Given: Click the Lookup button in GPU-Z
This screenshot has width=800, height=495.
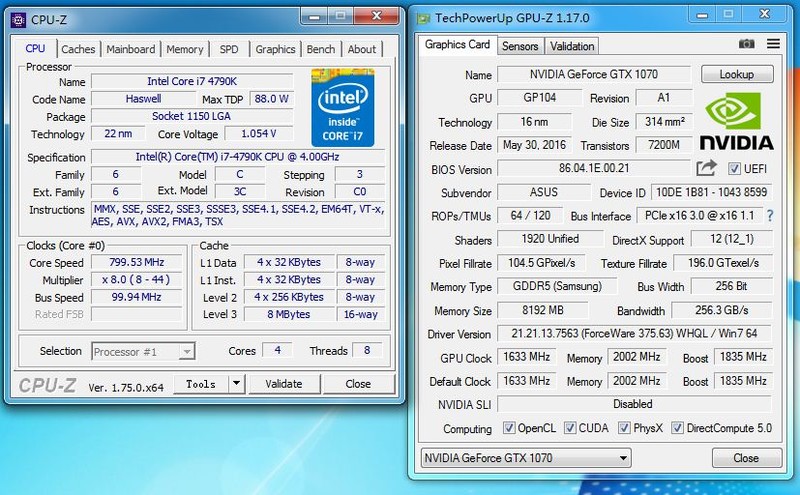Looking at the screenshot, I should pyautogui.click(x=737, y=75).
